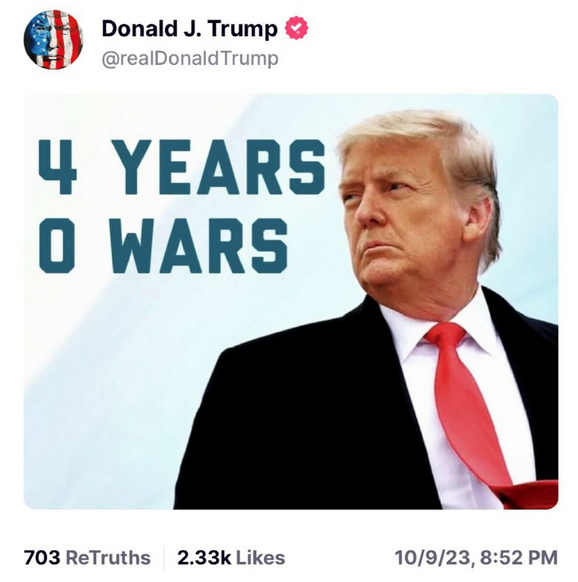578x582 pixels.
Task: Click the 2.33k likes count number
Action: (x=204, y=558)
